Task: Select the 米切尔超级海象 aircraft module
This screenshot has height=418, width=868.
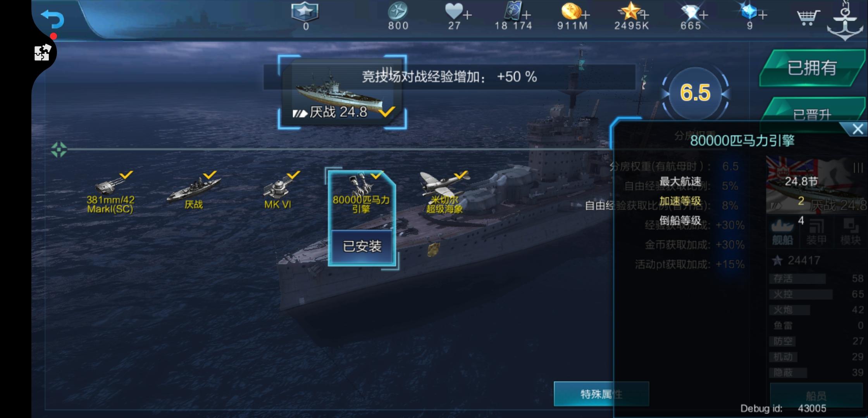Action: pos(444,192)
